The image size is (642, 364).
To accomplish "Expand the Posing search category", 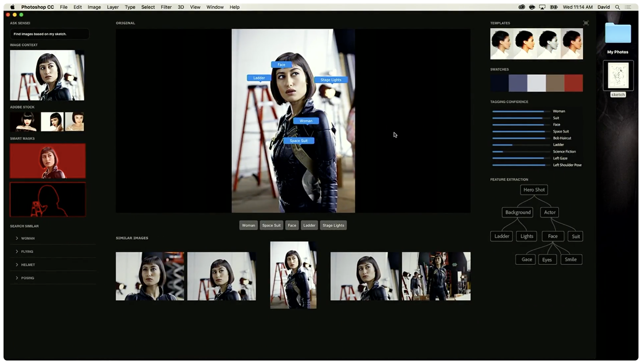I will [x=53, y=278].
